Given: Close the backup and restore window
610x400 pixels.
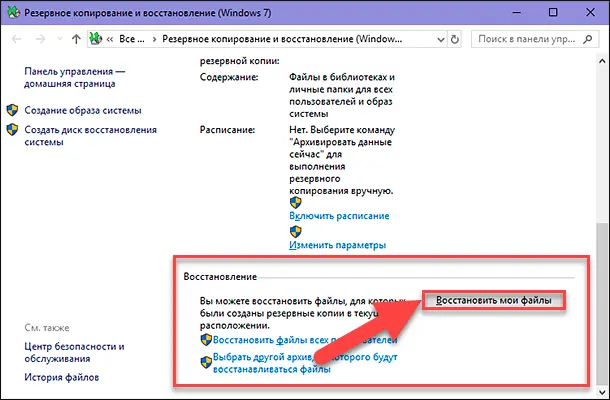Looking at the screenshot, I should point(590,12).
